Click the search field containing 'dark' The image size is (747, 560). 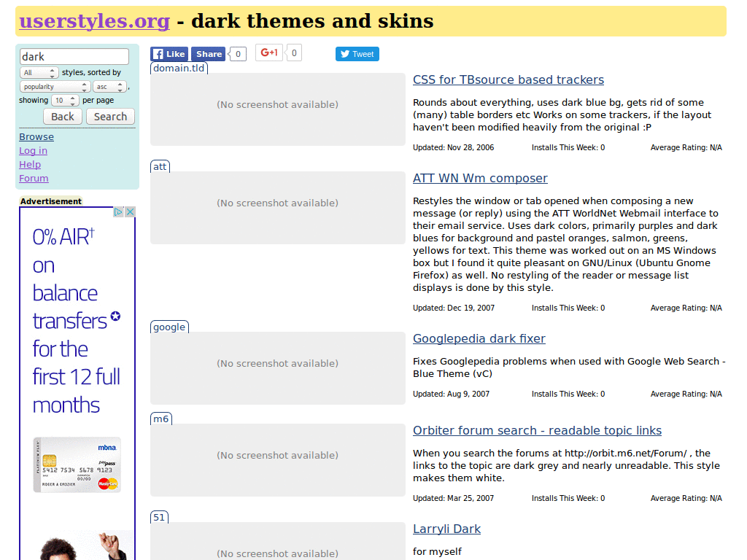(x=74, y=57)
